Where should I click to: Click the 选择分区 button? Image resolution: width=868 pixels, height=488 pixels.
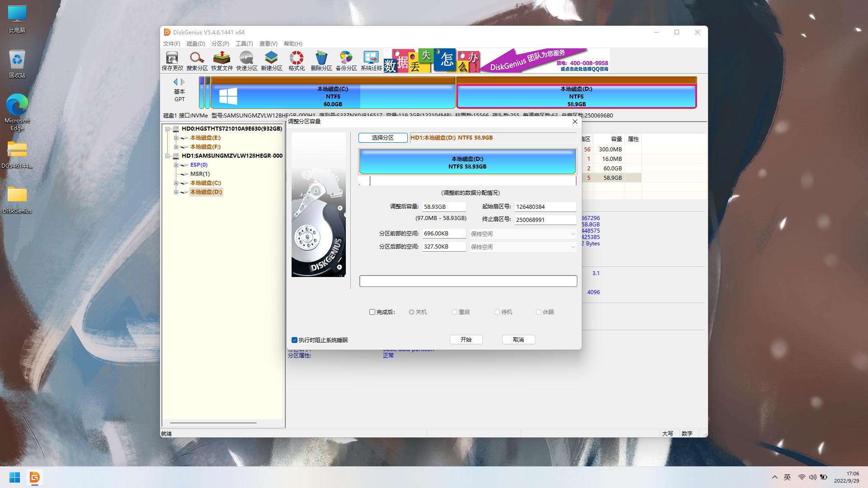tap(382, 138)
